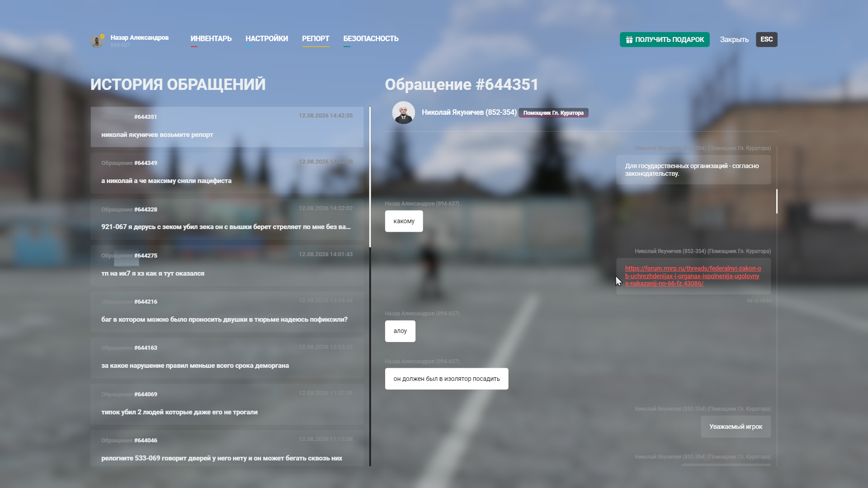868x488 pixels.
Task: Click the ESC key button
Action: [x=767, y=39]
